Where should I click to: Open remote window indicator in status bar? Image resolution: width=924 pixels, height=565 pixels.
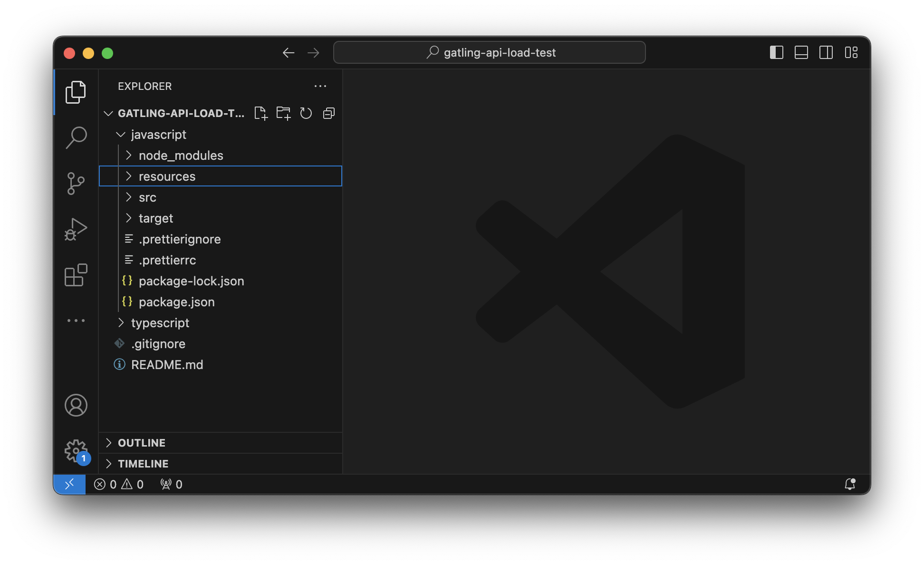(x=69, y=484)
